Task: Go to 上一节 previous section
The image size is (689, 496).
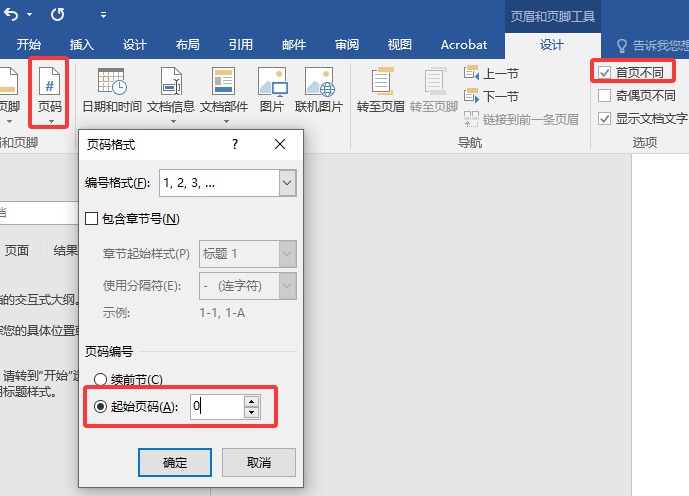Action: click(x=491, y=73)
